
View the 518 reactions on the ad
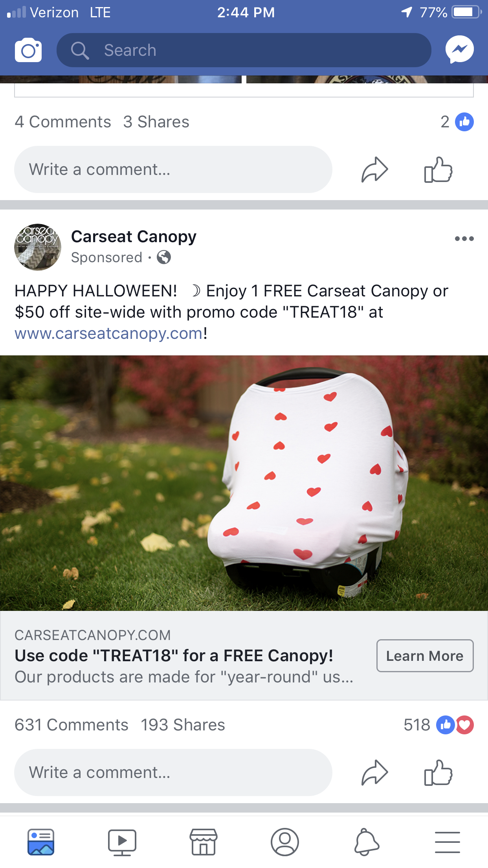(x=438, y=725)
